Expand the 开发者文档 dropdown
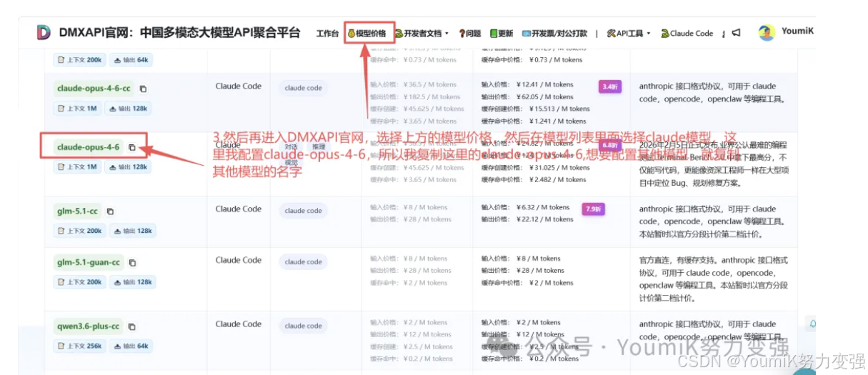Screen dimensions: 868x375 pyautogui.click(x=421, y=34)
